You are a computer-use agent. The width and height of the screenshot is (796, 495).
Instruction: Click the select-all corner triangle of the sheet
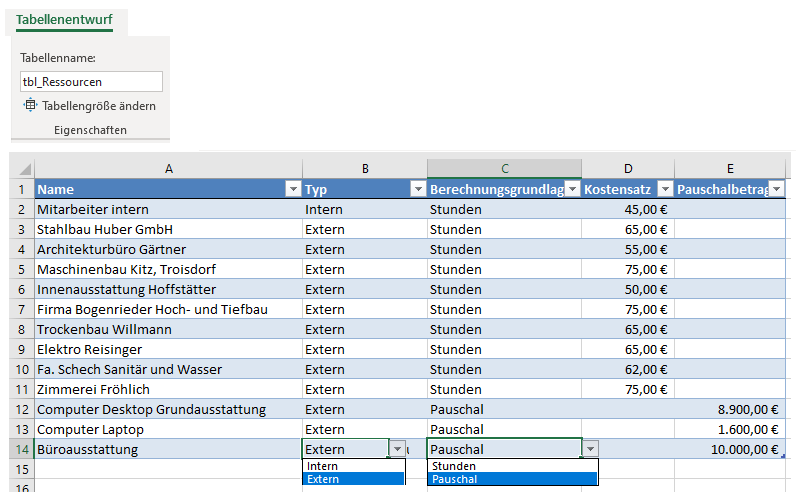click(25, 170)
